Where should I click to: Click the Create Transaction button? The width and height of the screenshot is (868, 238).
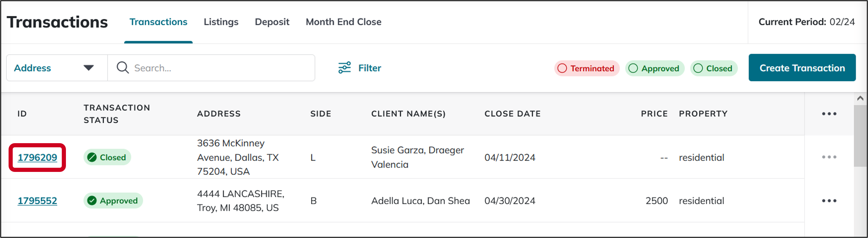tap(801, 68)
